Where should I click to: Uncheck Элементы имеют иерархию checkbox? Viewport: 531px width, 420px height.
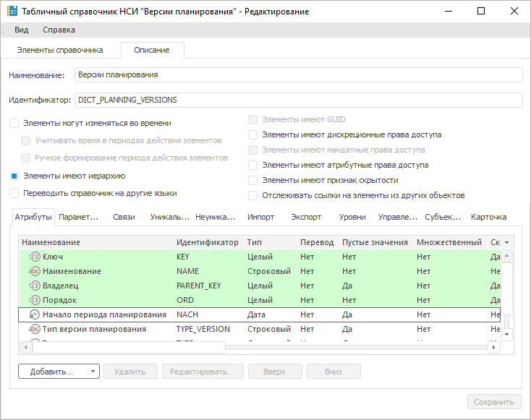click(14, 176)
